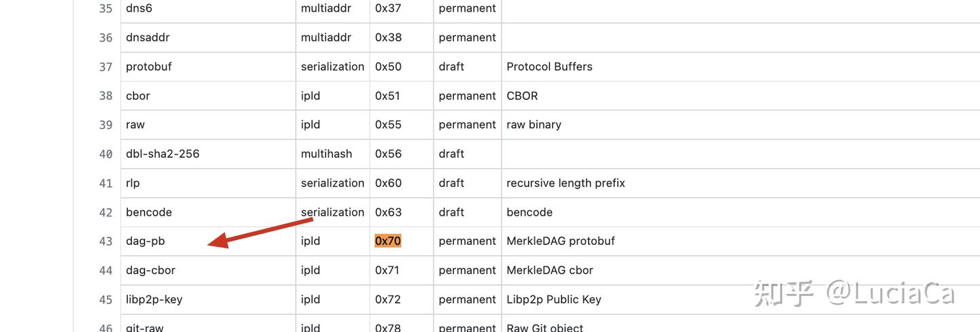Screen dimensions: 980x332
Task: Select the 0x55 code cell
Action: click(x=388, y=124)
